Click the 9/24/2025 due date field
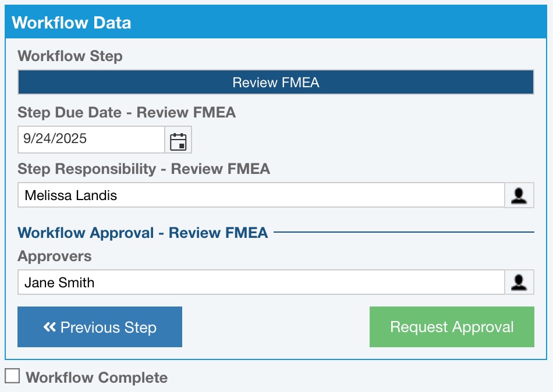Screen dimensions: 553x392 [91, 140]
